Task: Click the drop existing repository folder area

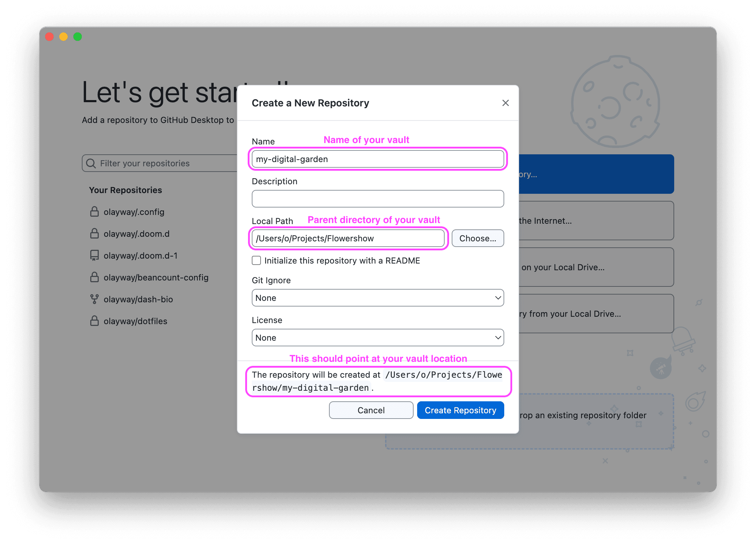Action: point(596,421)
